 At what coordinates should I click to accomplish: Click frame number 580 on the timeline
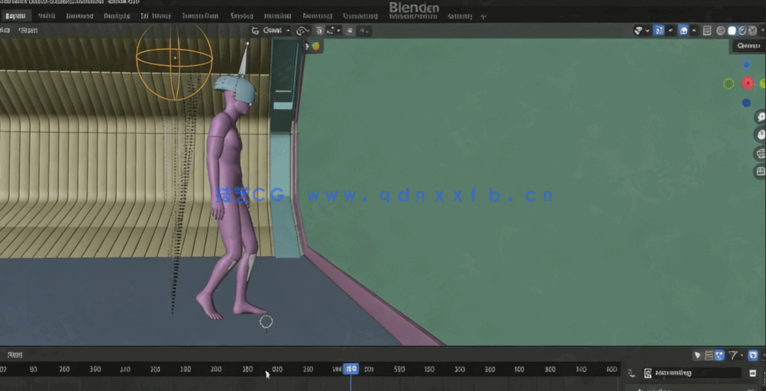click(x=399, y=369)
